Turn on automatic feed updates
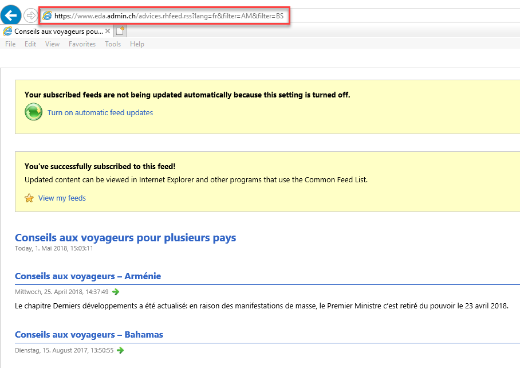The width and height of the screenshot is (520, 368). pos(100,113)
